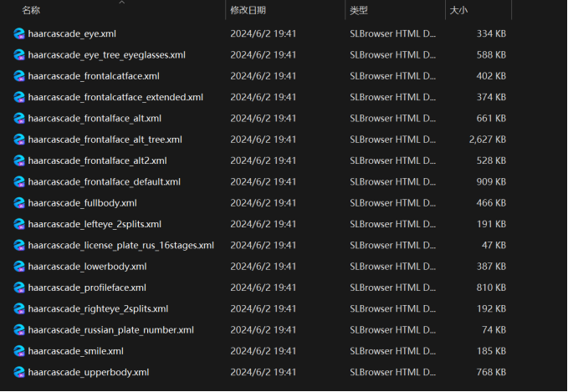568x392 pixels.
Task: Click the icon of haarcascade_smile.xml
Action: point(19,351)
